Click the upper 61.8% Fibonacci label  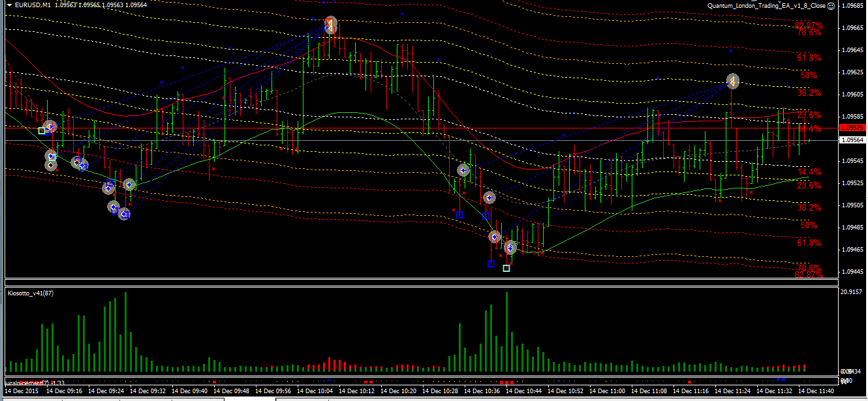coord(809,58)
